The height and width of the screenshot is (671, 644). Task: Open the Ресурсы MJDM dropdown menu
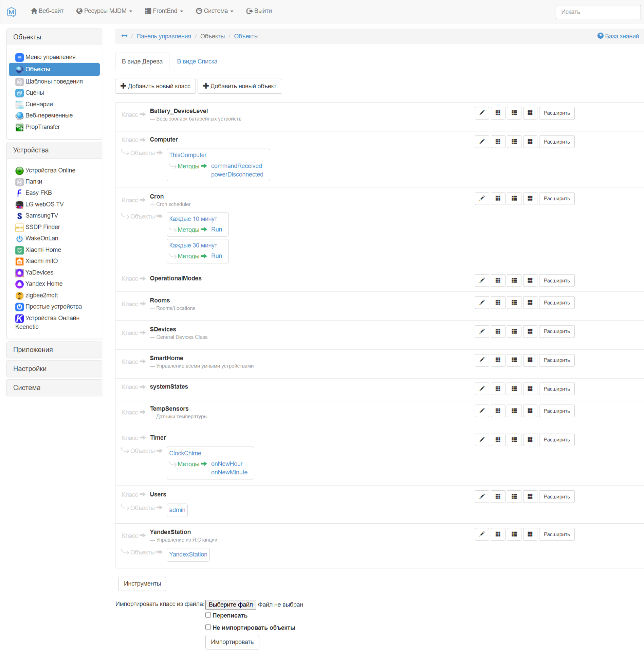104,11
